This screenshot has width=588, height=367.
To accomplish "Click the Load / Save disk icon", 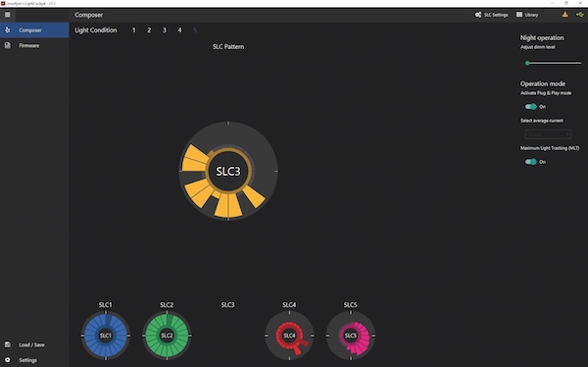I will [x=8, y=344].
